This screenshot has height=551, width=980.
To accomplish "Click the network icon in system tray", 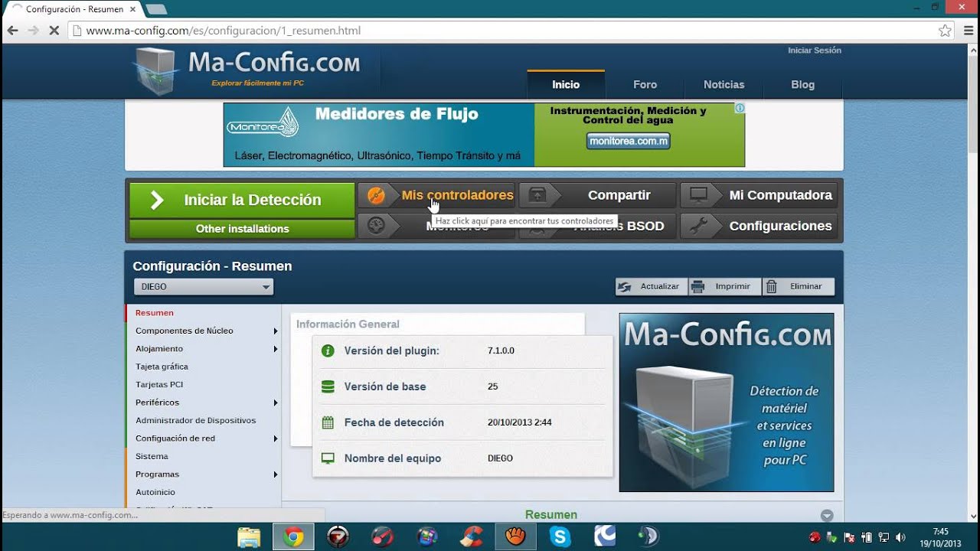I will click(884, 537).
